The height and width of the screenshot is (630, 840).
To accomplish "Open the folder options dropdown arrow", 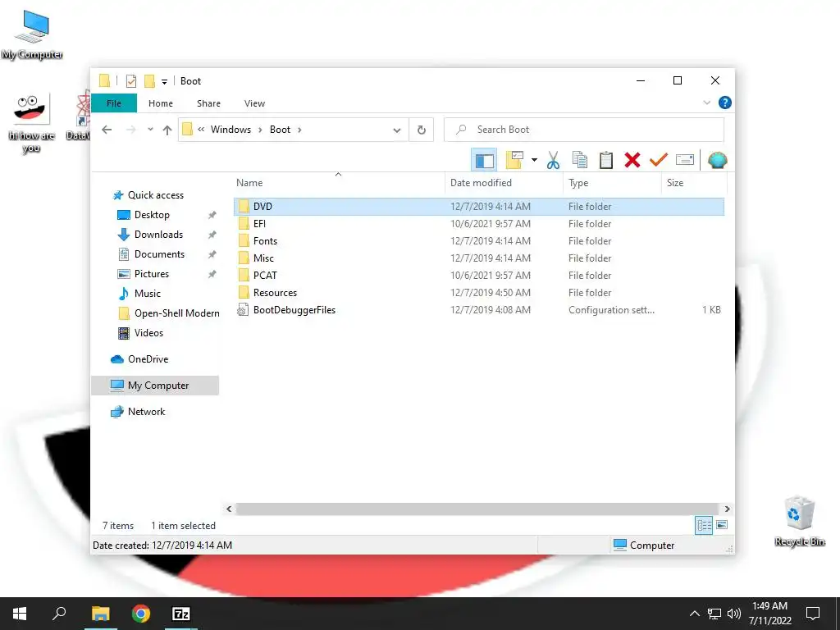I will coord(534,160).
